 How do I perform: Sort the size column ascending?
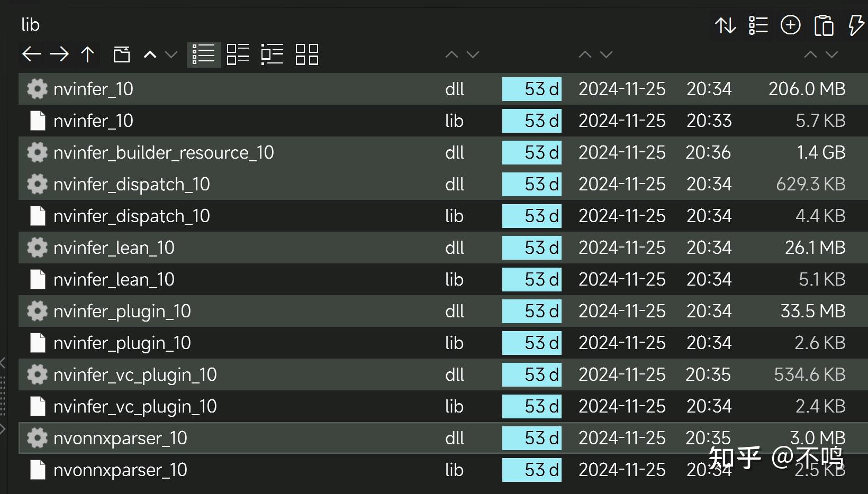(x=810, y=54)
